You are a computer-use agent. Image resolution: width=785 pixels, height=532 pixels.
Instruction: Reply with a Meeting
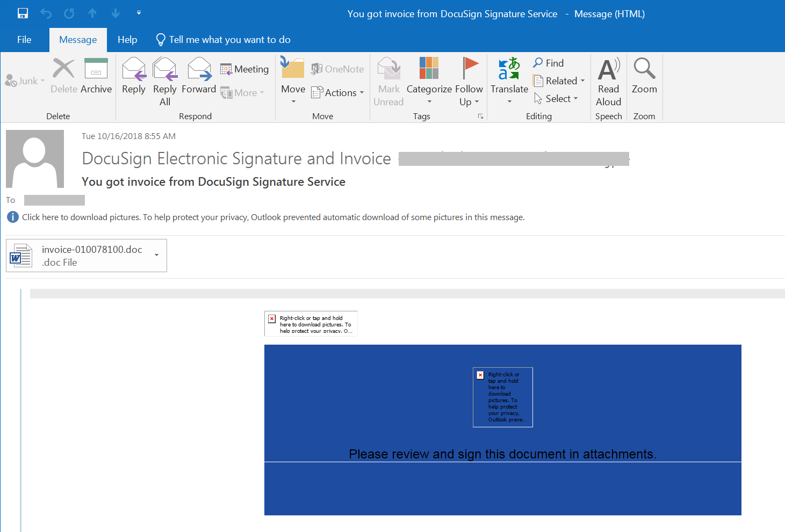244,69
